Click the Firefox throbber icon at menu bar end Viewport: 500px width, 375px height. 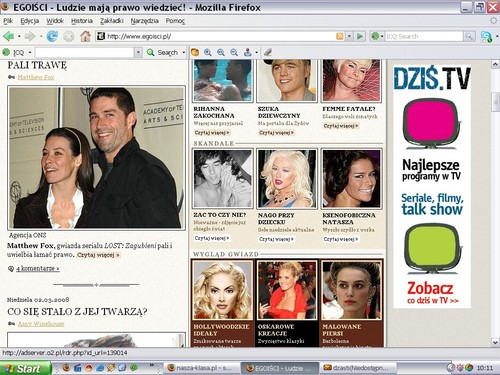[x=494, y=20]
